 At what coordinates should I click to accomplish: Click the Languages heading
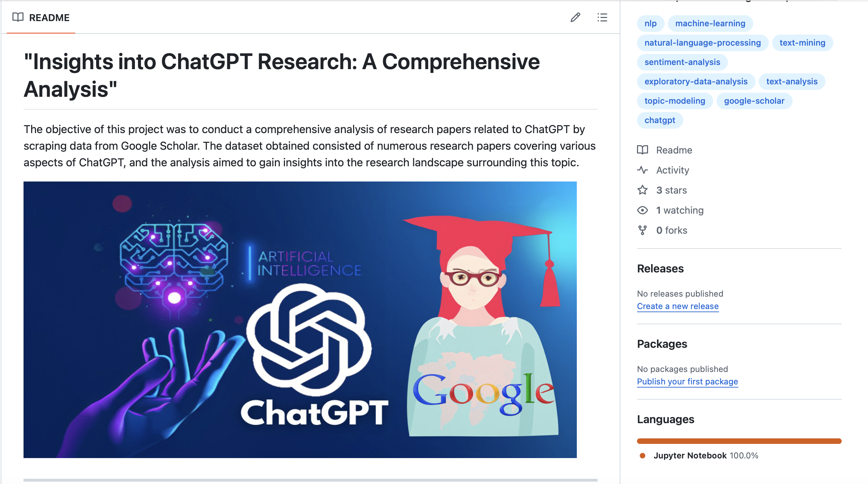click(x=665, y=419)
